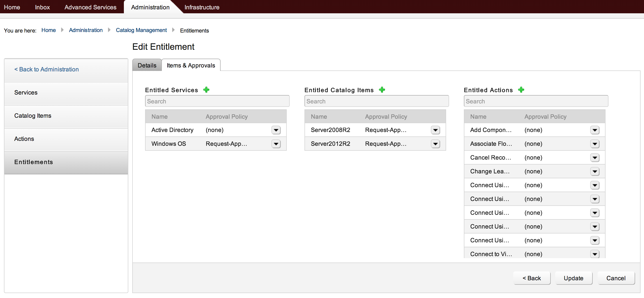Click the green plus beside Entitled Actions
This screenshot has height=298, width=644.
[x=521, y=90]
